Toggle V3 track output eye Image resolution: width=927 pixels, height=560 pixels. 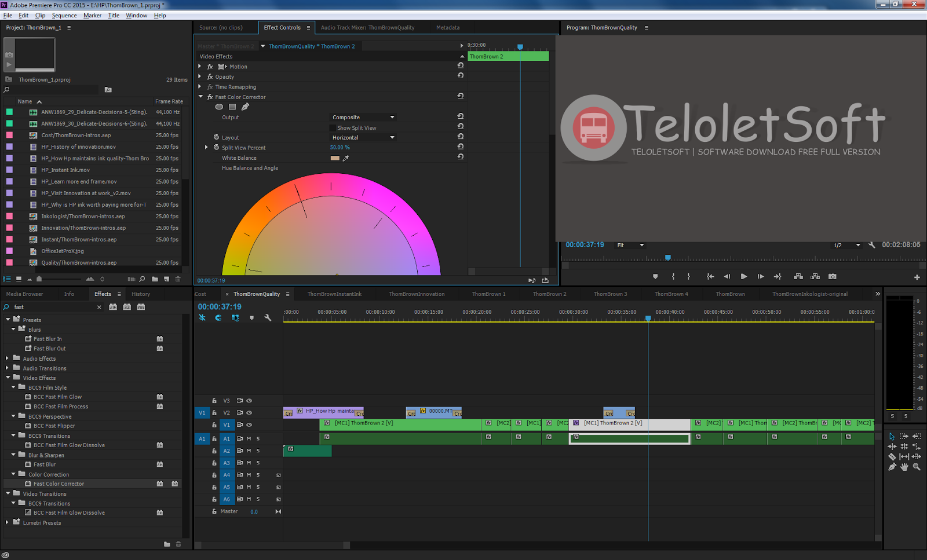249,401
